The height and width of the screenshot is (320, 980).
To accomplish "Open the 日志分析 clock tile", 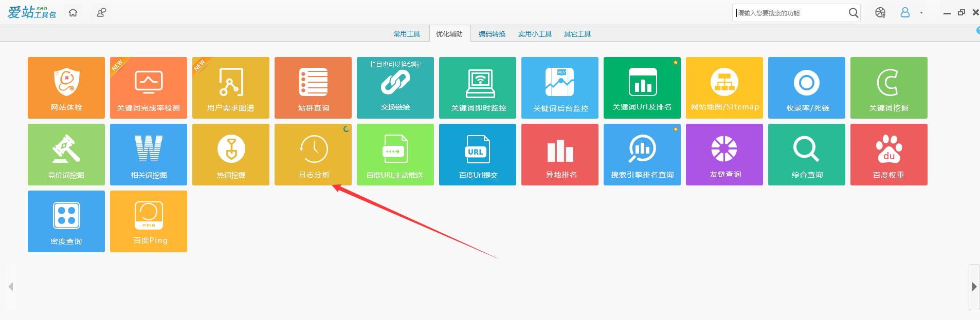I will [313, 155].
